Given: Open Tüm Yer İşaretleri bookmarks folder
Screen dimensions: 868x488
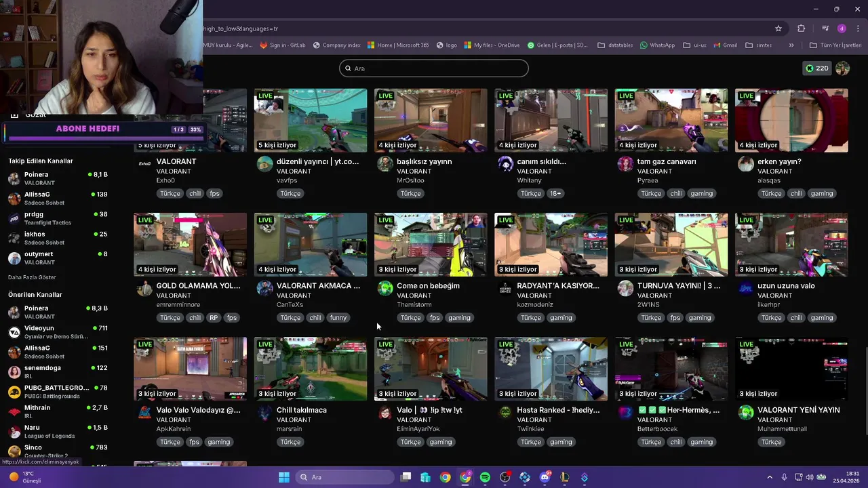Looking at the screenshot, I should click(835, 45).
